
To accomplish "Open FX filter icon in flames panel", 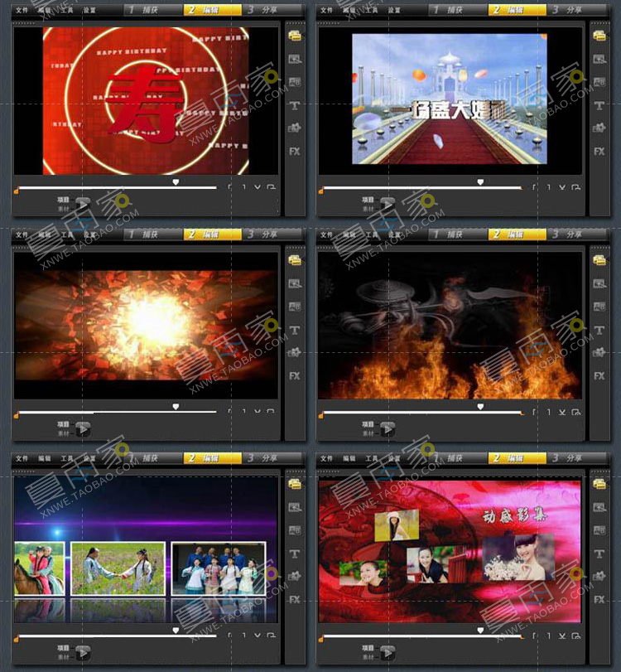I will [599, 376].
